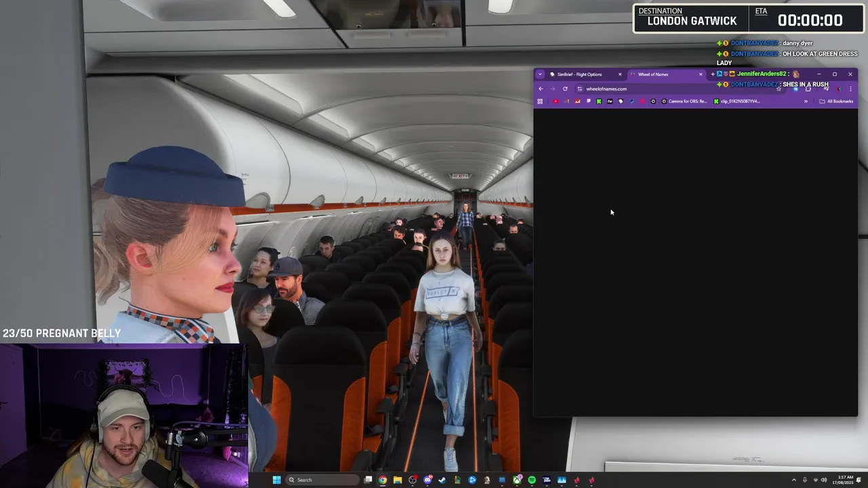The height and width of the screenshot is (488, 868).
Task: Close the SimBrief - Flight Options tab
Action: [x=620, y=75]
